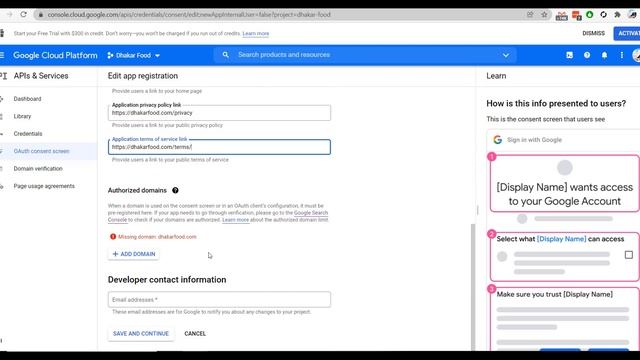
Task: Open Credentials in sidebar
Action: [28, 134]
